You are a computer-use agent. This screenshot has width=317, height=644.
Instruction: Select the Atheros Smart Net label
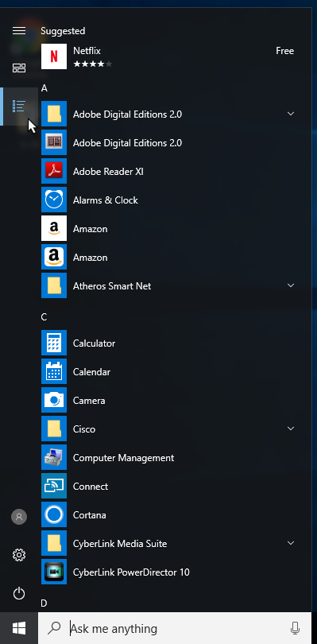112,286
